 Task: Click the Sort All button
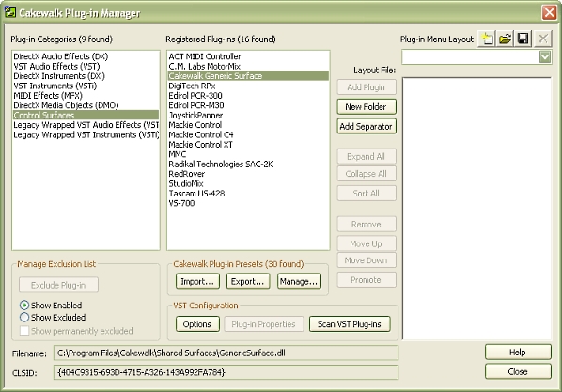click(x=367, y=194)
